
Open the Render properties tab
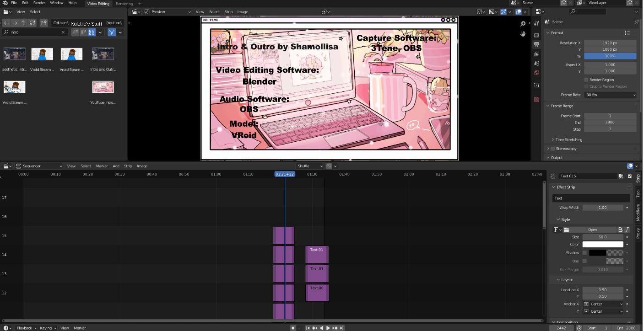537,34
